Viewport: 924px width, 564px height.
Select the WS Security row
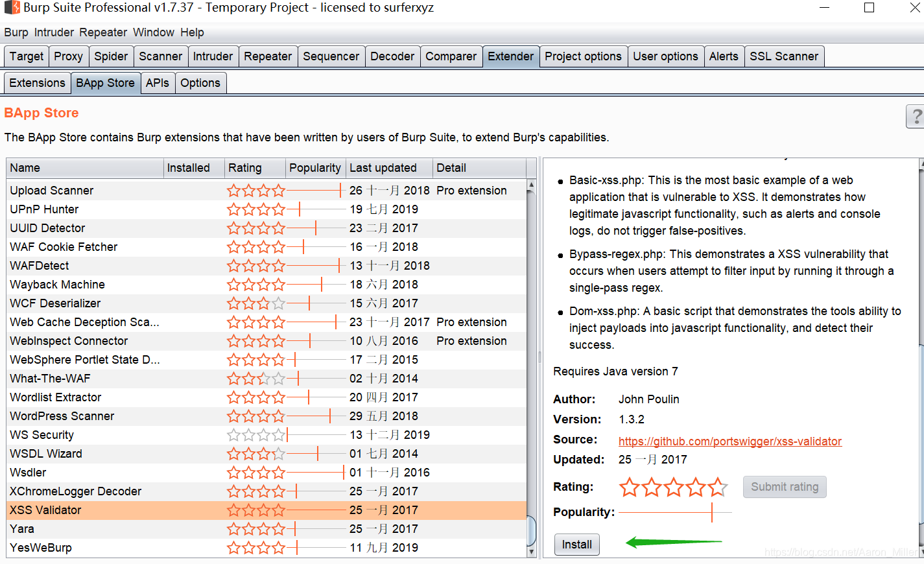point(267,435)
